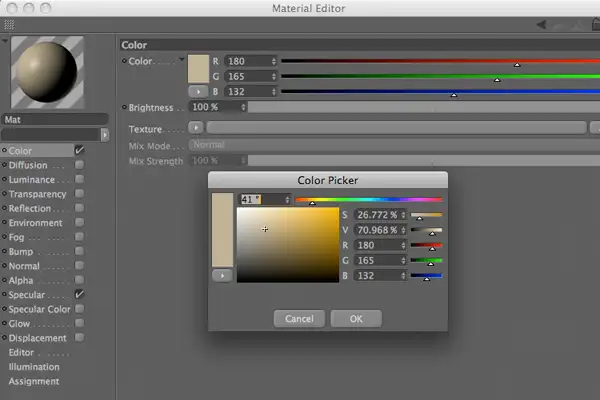The height and width of the screenshot is (400, 600).
Task: Click the V value mini slider
Action: [x=426, y=230]
